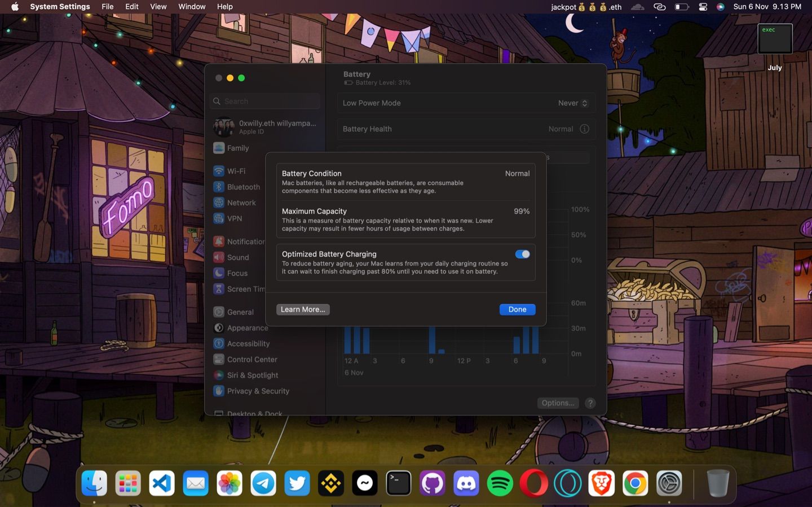Viewport: 812px width, 507px height.
Task: Launch Telegram from the Dock
Action: [263, 483]
